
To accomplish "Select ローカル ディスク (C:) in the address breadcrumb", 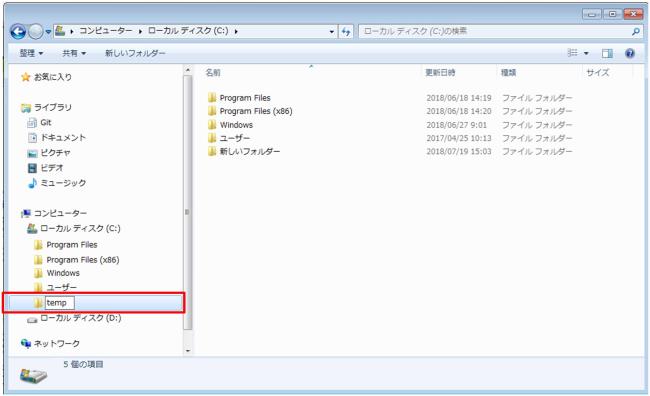I will pyautogui.click(x=188, y=31).
